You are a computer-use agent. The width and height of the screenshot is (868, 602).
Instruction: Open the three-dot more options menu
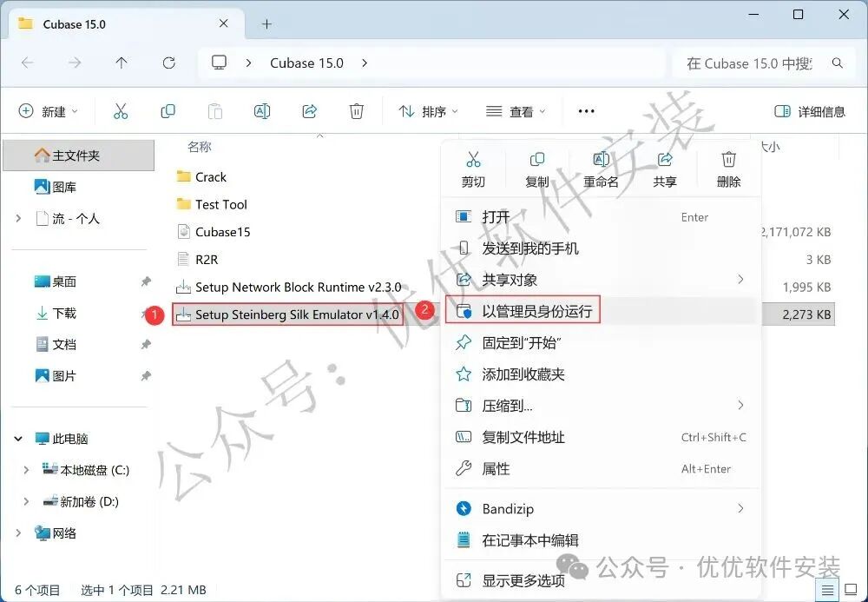[x=586, y=111]
